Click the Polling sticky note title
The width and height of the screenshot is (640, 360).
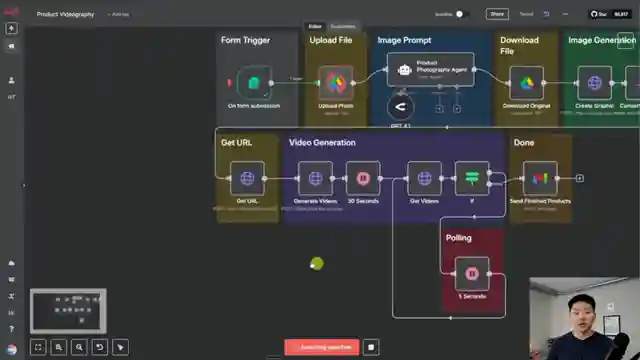click(458, 238)
